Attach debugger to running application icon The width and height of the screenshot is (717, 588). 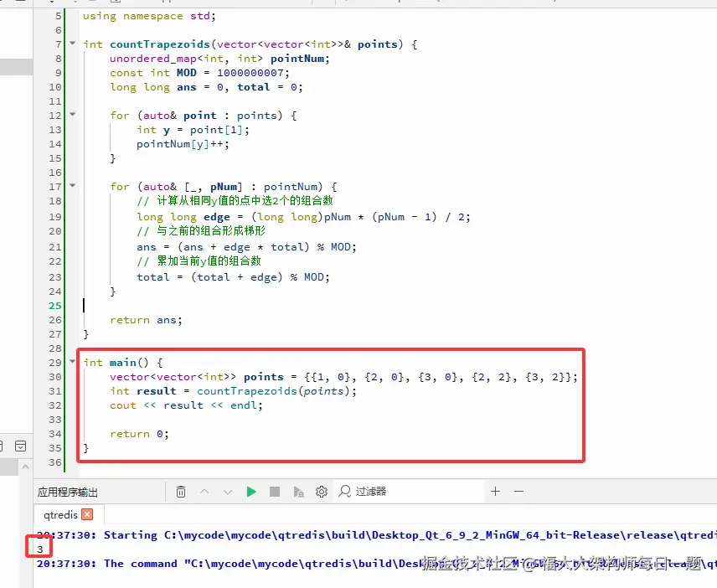coord(298,492)
